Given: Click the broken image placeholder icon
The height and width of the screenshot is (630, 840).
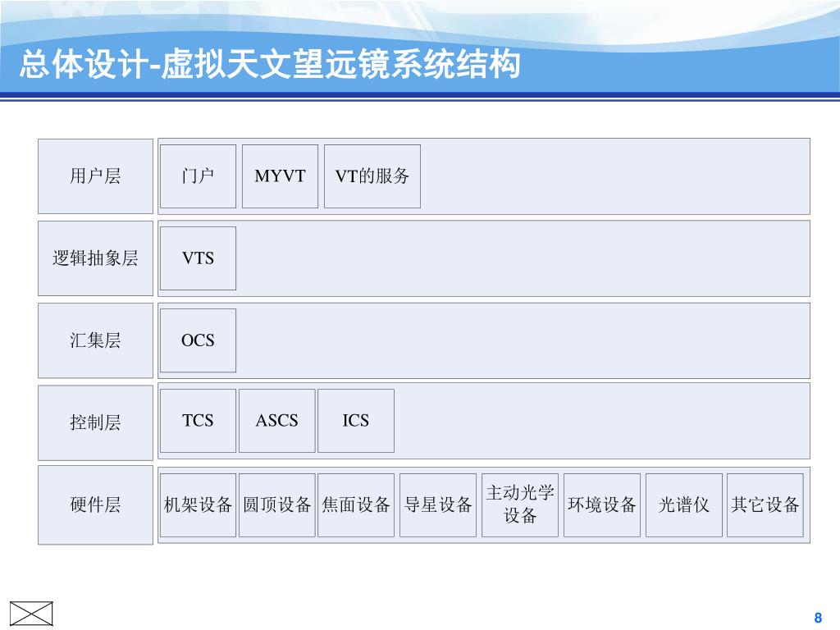Looking at the screenshot, I should (x=31, y=614).
